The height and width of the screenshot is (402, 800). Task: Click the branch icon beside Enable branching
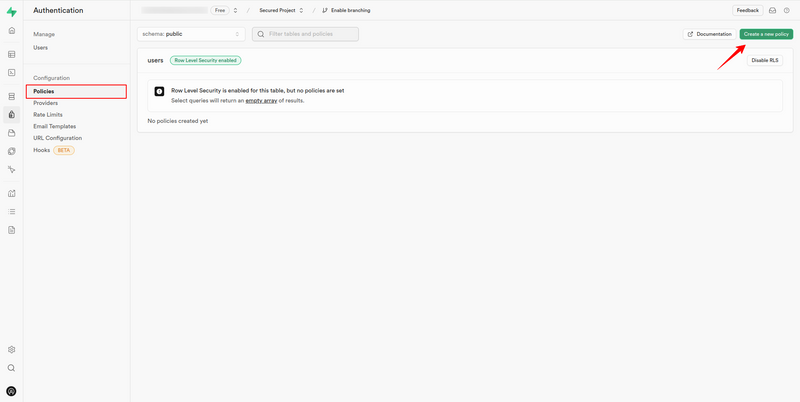(324, 10)
